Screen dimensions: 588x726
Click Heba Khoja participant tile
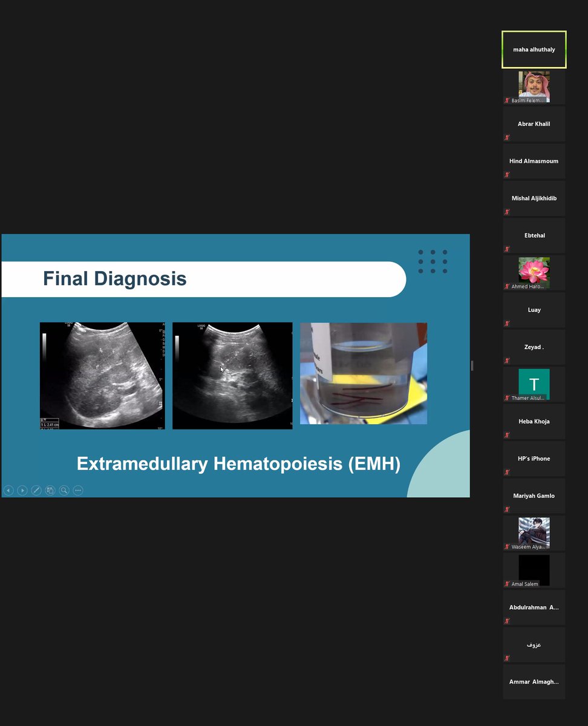click(534, 422)
